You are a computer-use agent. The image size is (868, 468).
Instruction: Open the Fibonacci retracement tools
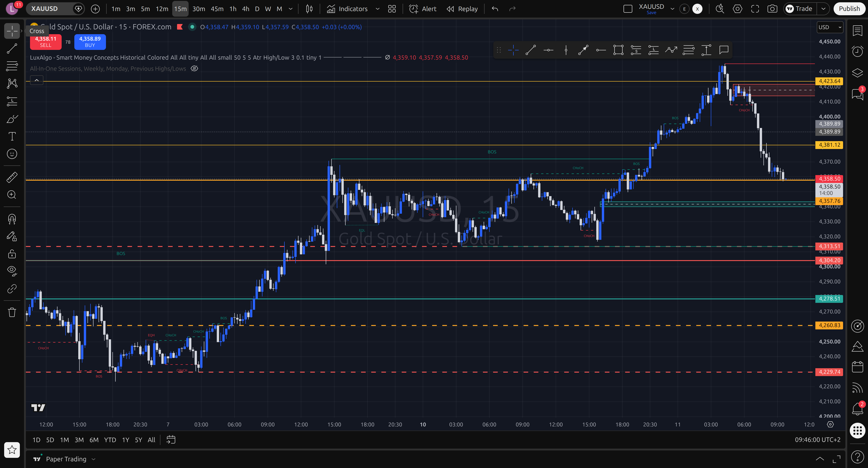(12, 66)
